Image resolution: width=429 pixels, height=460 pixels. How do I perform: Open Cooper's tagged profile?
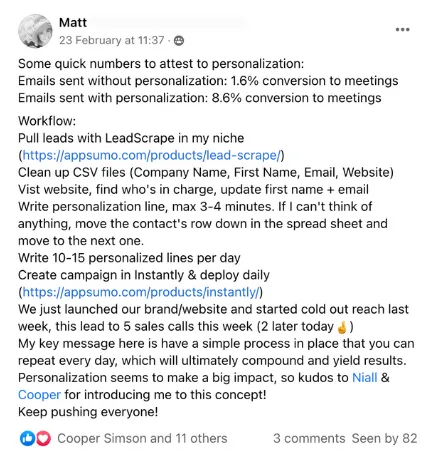point(39,395)
